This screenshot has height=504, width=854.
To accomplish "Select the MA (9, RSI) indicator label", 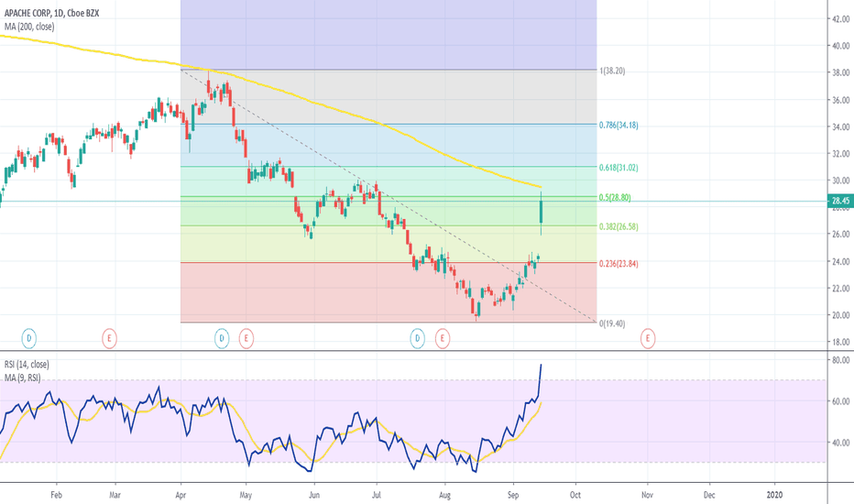I will coord(22,377).
